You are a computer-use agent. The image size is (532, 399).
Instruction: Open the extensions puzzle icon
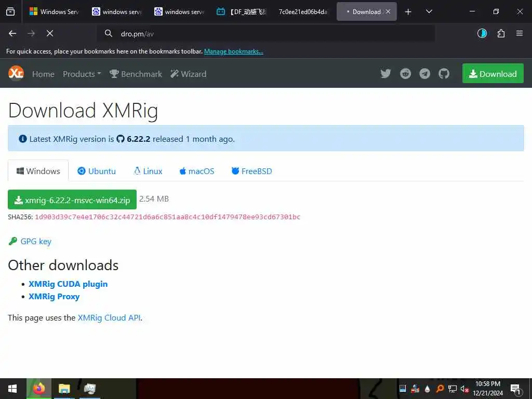coord(501,33)
